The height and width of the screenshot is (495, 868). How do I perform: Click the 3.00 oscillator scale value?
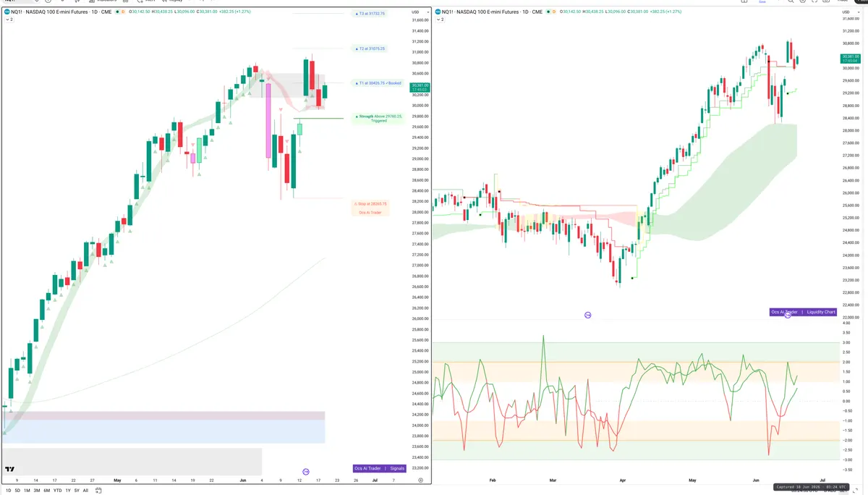[x=846, y=342]
